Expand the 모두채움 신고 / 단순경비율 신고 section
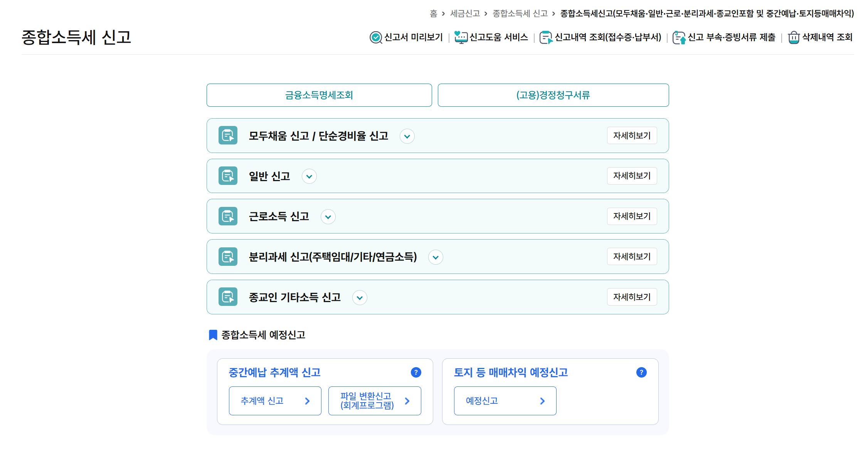 407,136
